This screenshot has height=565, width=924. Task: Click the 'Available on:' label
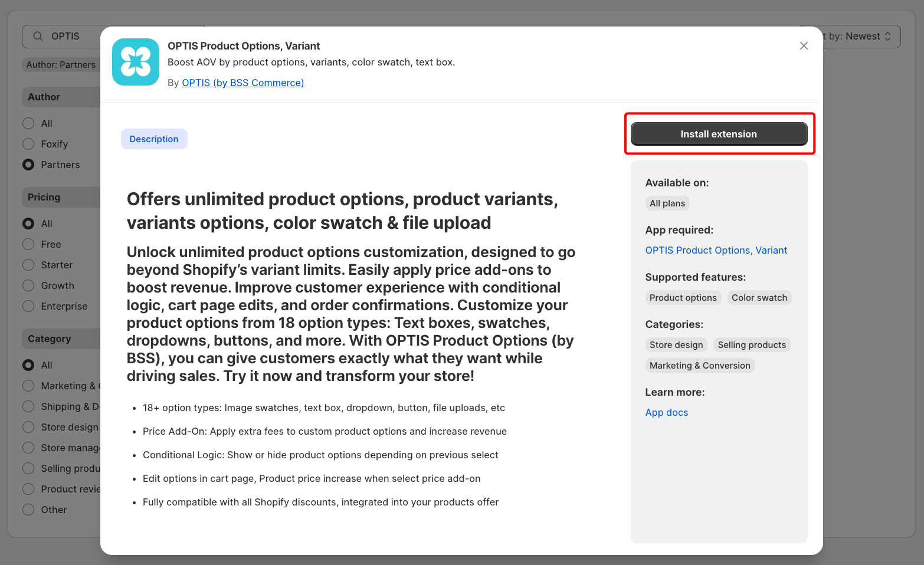(677, 183)
